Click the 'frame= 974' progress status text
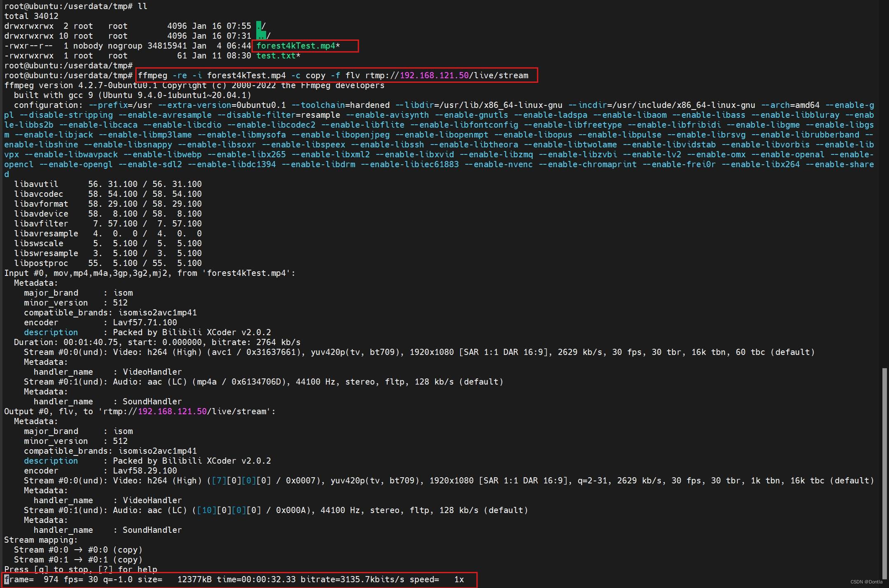This screenshot has width=889, height=588. [31, 579]
